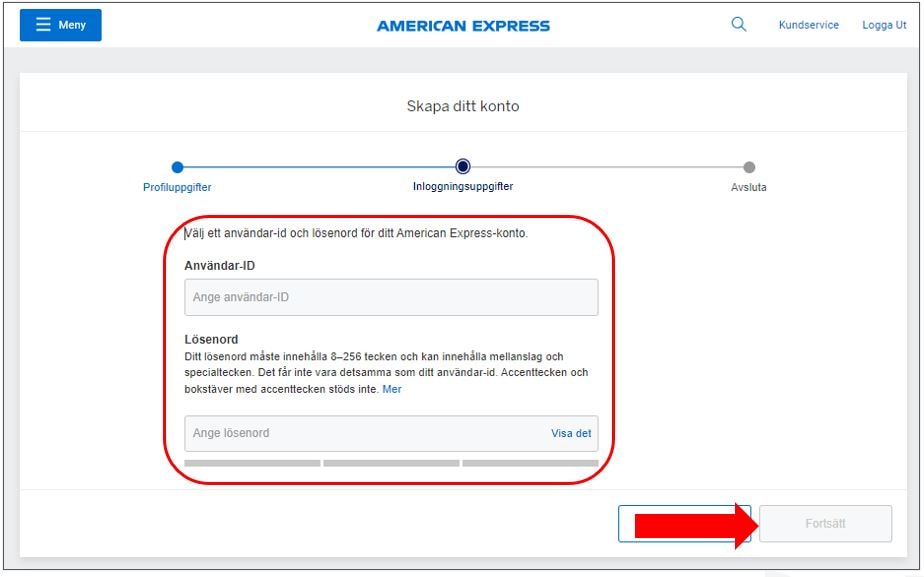Click the last password strength bar segment
This screenshot has height=577, width=924.
530,463
